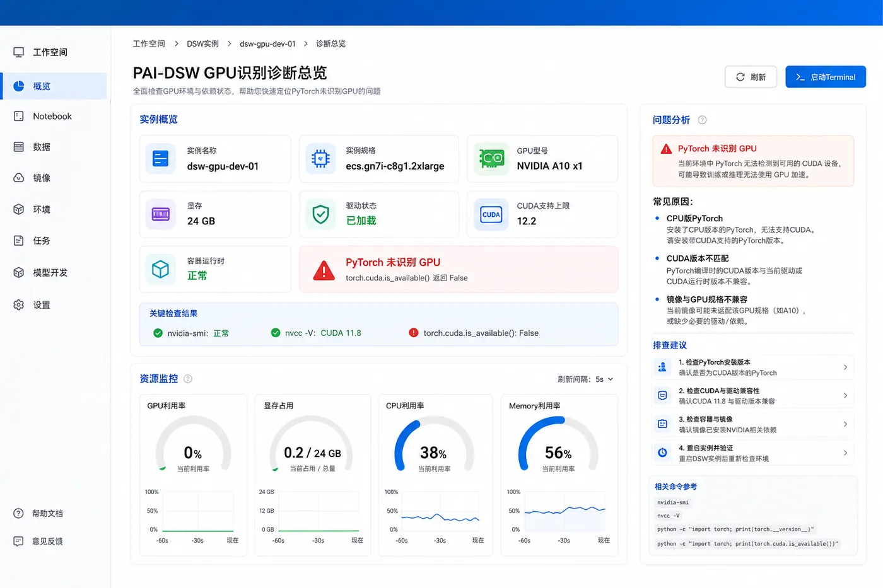Click the 诊断总览 breadcrumb text
Viewport: 883px width, 588px height.
(x=330, y=43)
